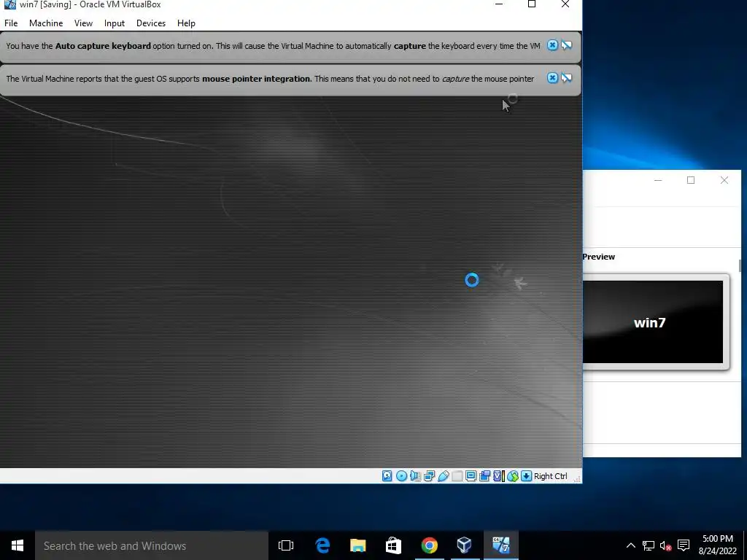Click the VirtualBox window title bar icon
The image size is (747, 560).
click(x=10, y=4)
